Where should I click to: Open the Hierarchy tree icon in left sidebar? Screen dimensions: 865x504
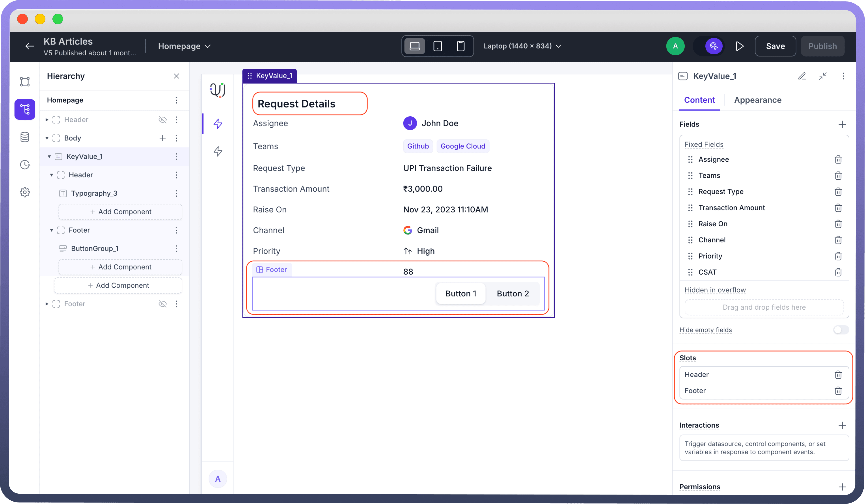coord(25,110)
